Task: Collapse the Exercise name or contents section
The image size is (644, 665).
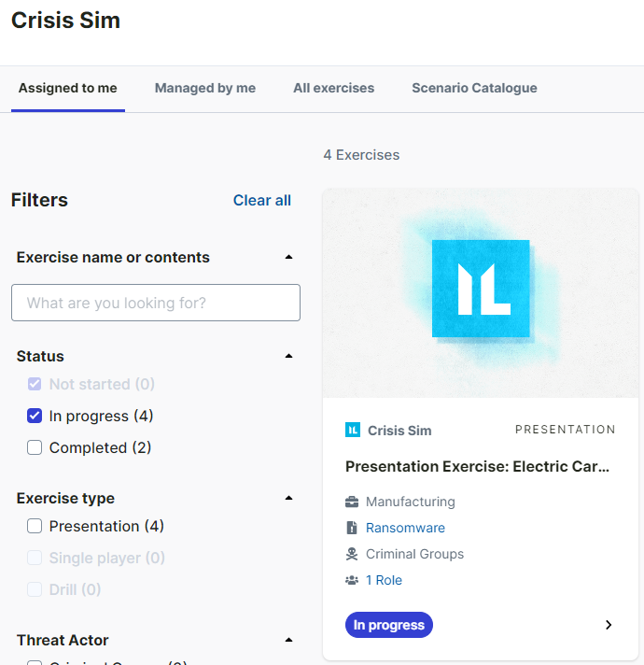Action: (288, 257)
